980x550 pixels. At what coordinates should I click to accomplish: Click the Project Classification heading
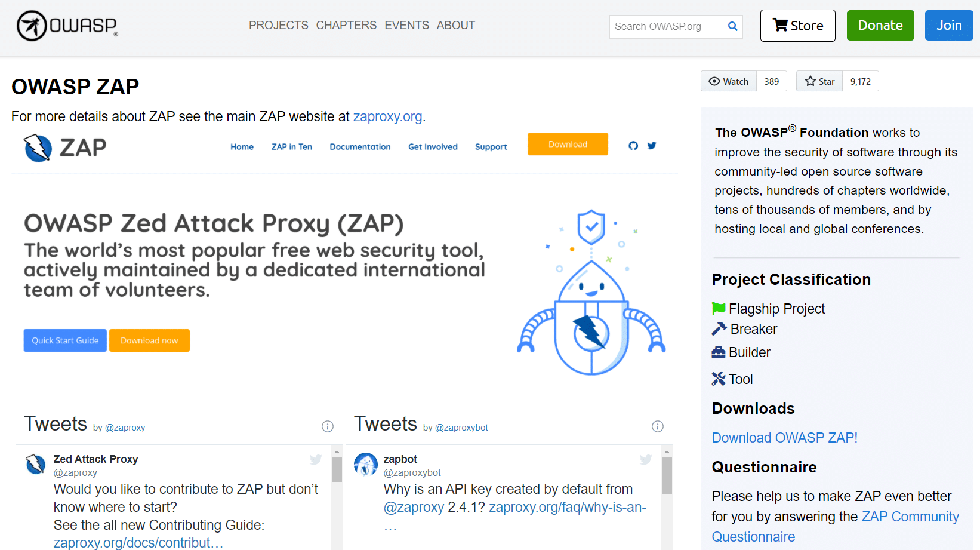pos(791,279)
